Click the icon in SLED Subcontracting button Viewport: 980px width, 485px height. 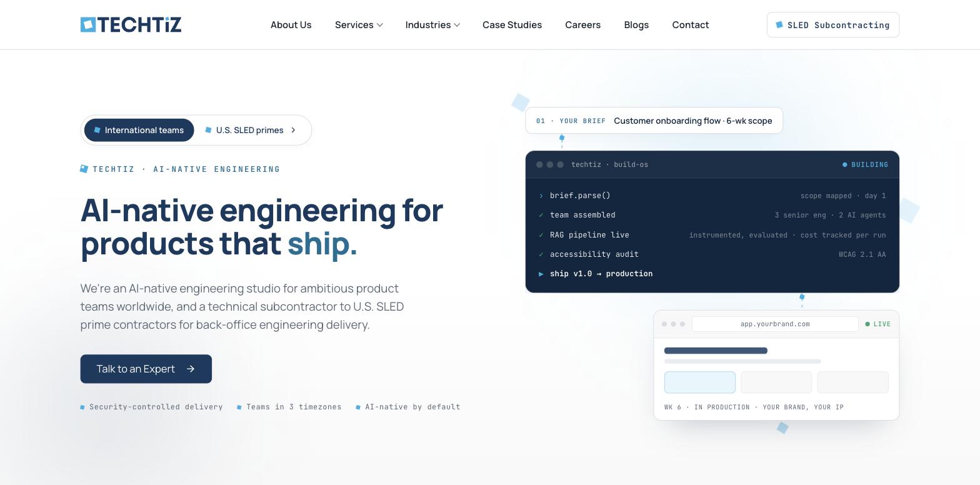pyautogui.click(x=779, y=24)
